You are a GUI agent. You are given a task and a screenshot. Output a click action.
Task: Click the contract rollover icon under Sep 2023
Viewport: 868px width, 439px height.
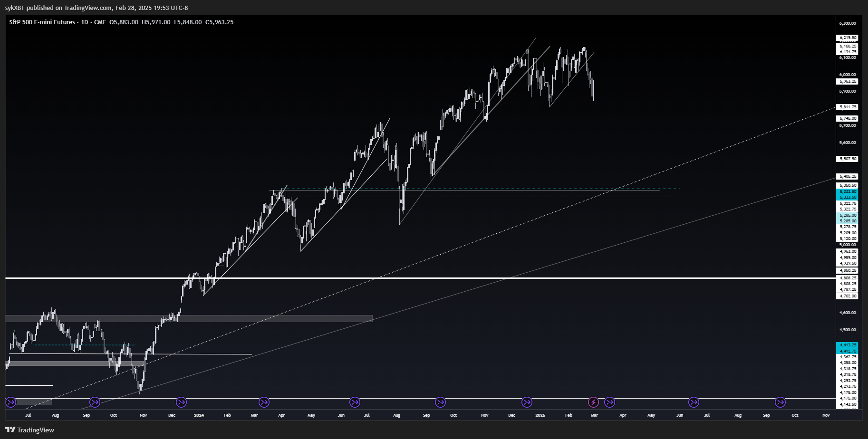click(95, 402)
